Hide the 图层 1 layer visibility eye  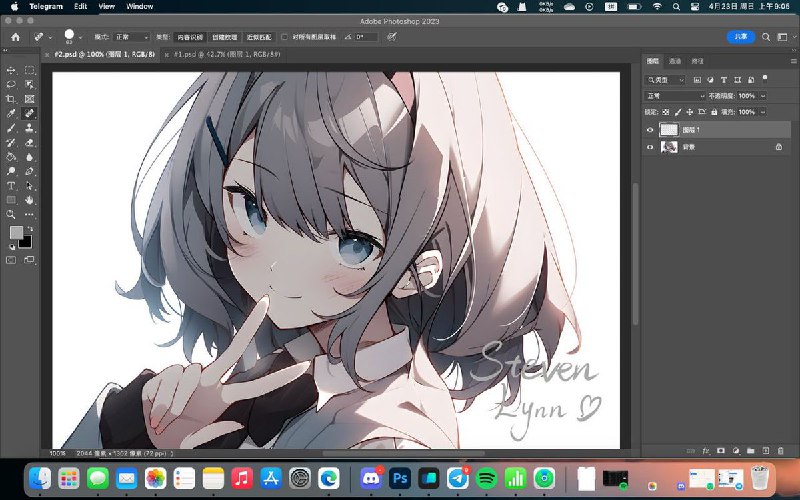[x=650, y=130]
